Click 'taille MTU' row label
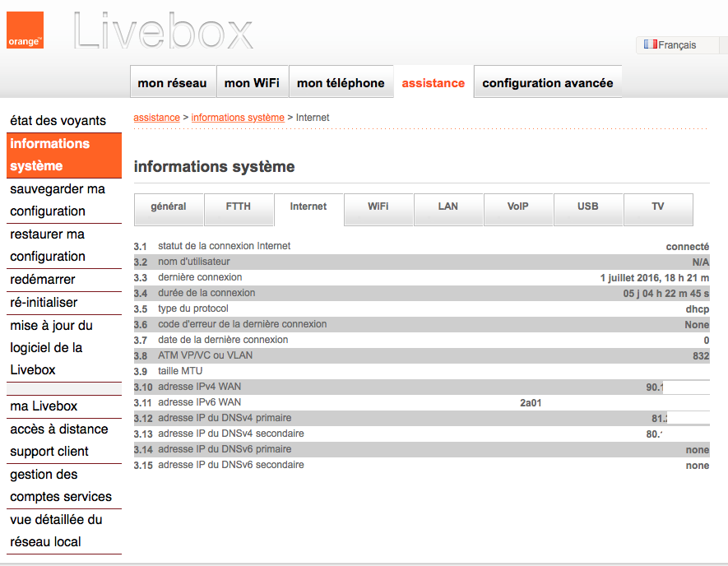 pyautogui.click(x=180, y=371)
